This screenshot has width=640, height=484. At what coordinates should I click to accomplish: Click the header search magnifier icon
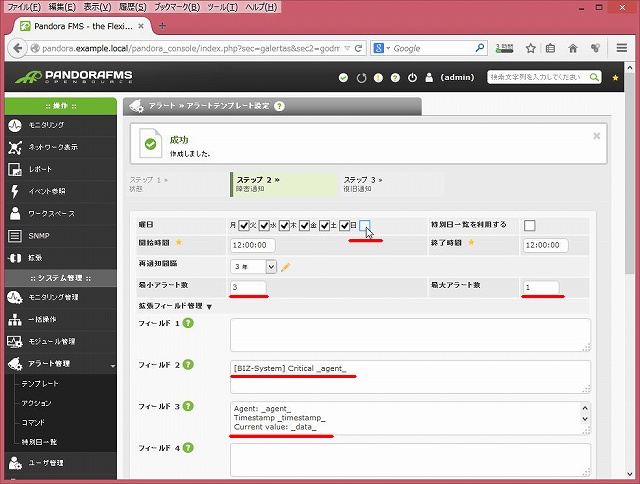[x=594, y=77]
